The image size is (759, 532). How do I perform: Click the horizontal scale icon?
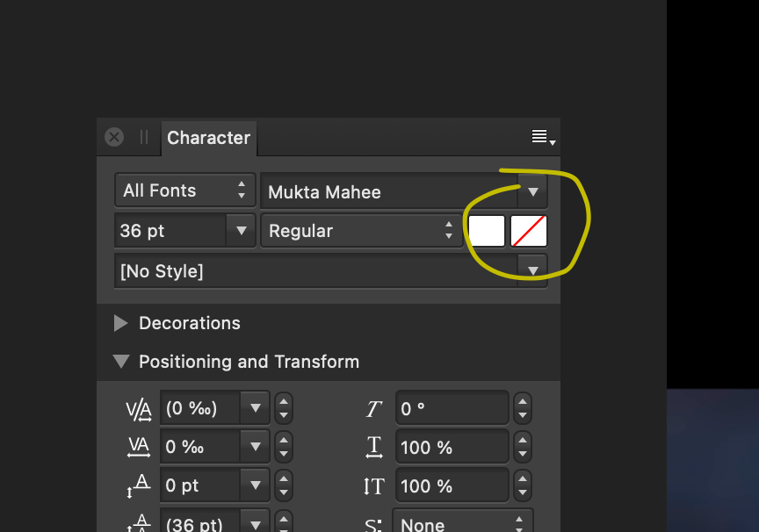pyautogui.click(x=374, y=446)
